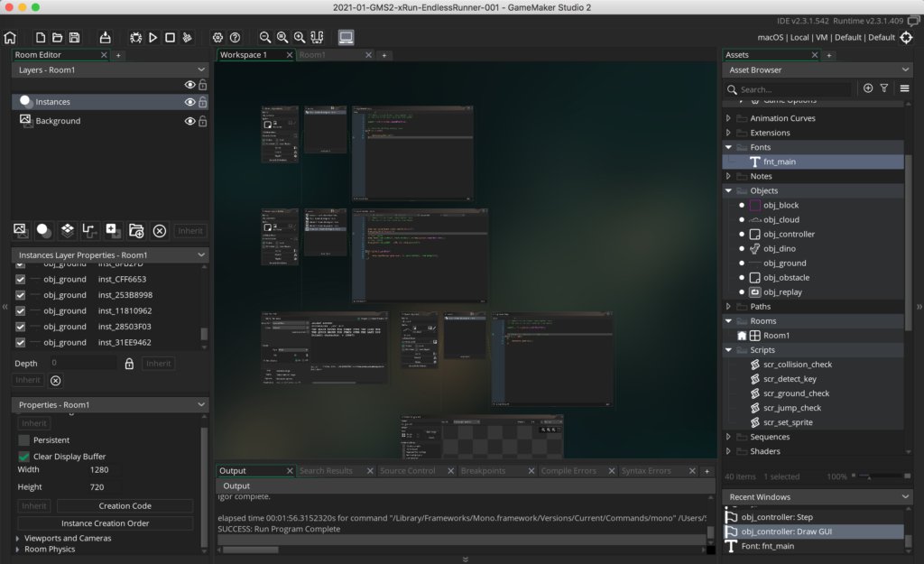Click the Create Executable export icon

(x=105, y=38)
